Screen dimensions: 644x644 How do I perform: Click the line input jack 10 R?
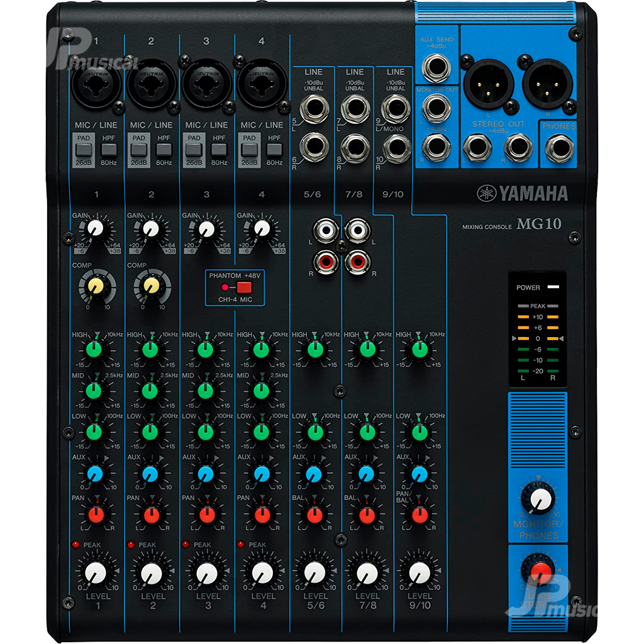(x=396, y=147)
